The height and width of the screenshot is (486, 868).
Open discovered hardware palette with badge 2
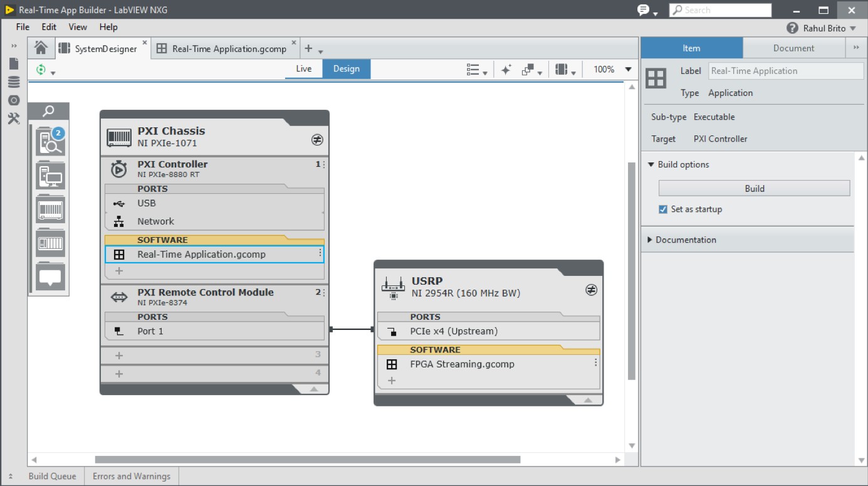pyautogui.click(x=50, y=142)
